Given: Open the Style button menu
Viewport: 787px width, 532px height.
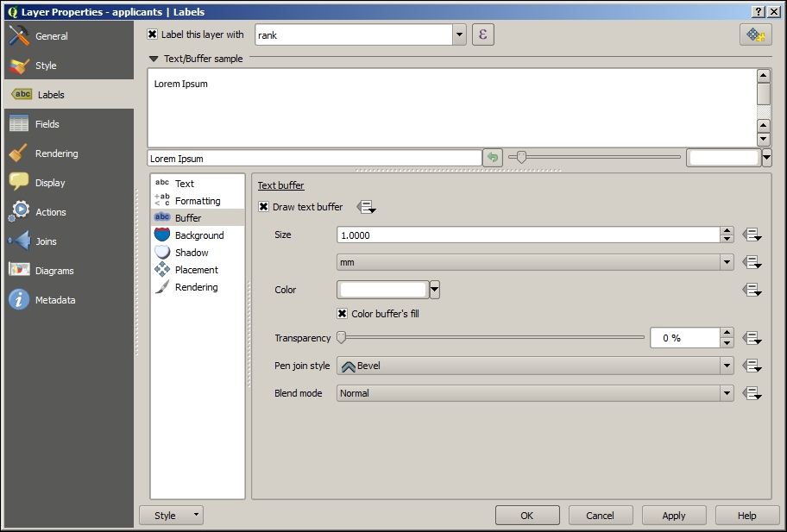Looking at the screenshot, I should pos(171,516).
